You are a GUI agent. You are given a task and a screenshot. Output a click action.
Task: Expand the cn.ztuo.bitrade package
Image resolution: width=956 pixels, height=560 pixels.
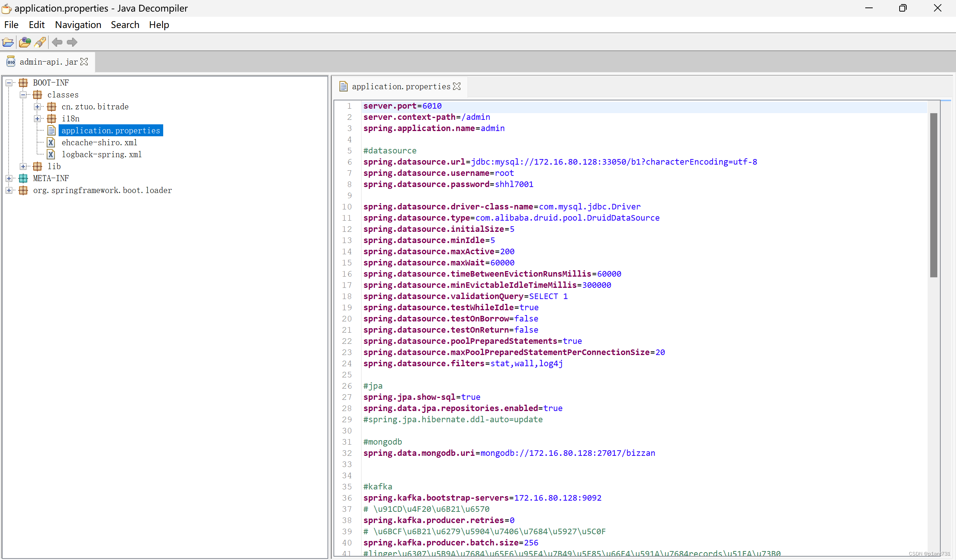(37, 107)
